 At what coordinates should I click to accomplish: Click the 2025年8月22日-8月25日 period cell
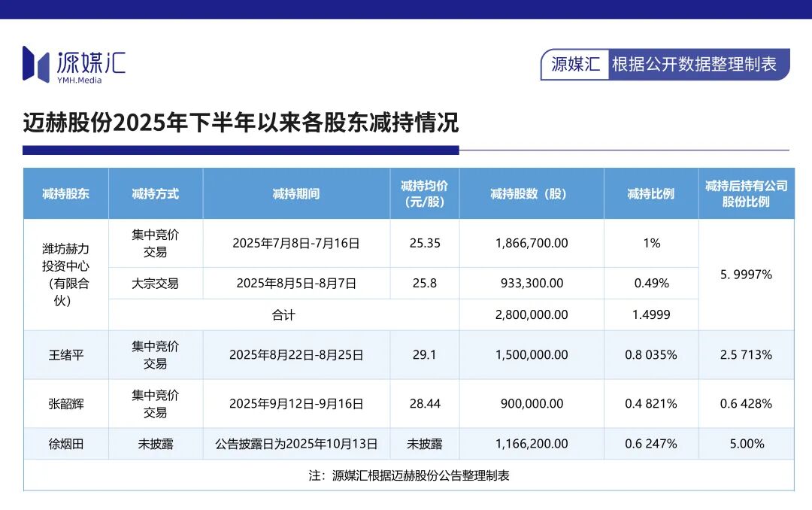pos(296,355)
